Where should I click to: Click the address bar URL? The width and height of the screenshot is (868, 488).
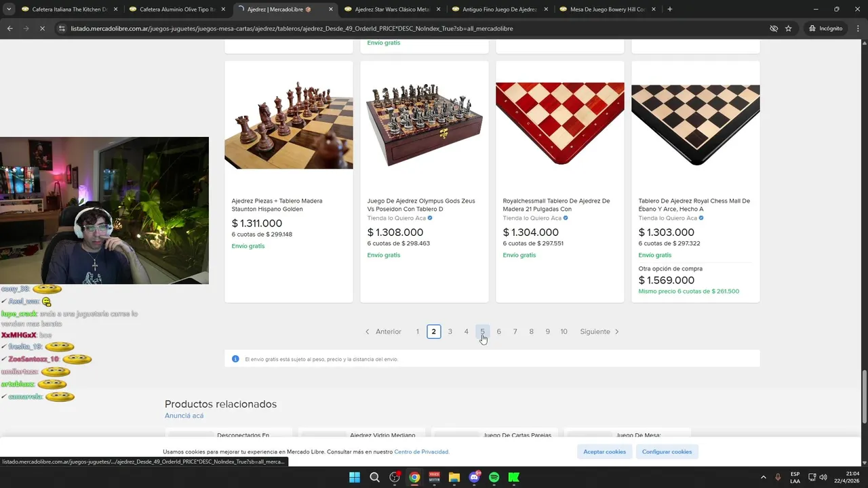[292, 28]
